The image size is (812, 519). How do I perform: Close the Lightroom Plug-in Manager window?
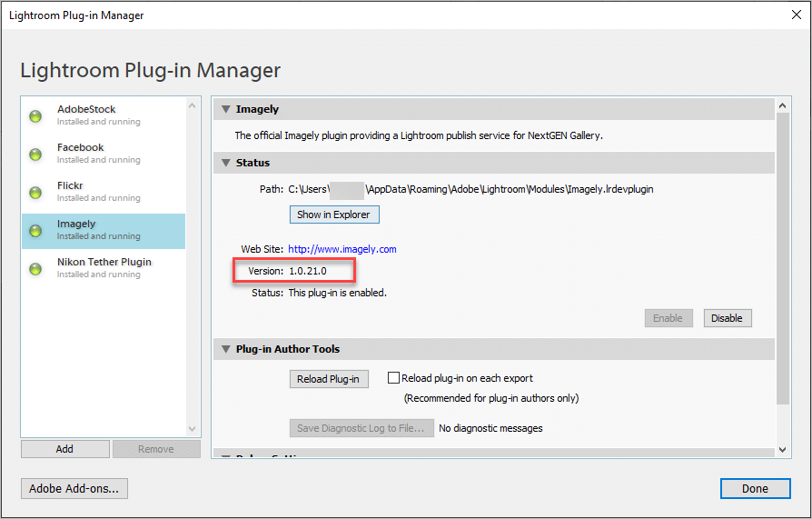(797, 15)
